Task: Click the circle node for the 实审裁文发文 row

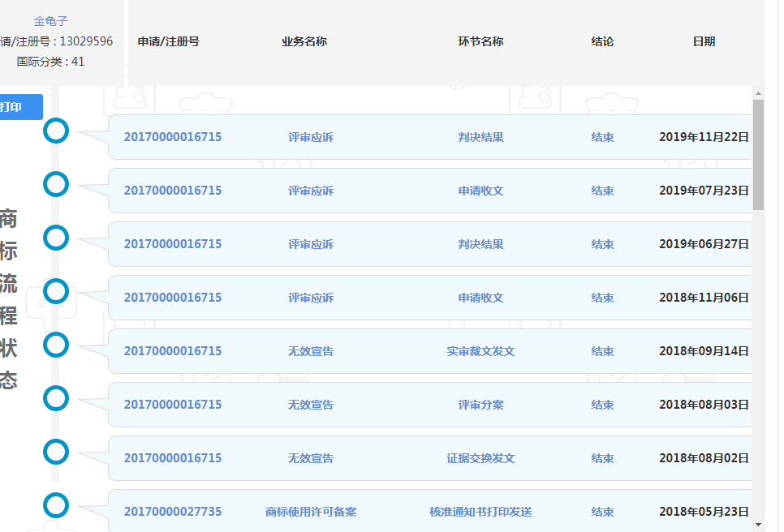Action: click(55, 345)
